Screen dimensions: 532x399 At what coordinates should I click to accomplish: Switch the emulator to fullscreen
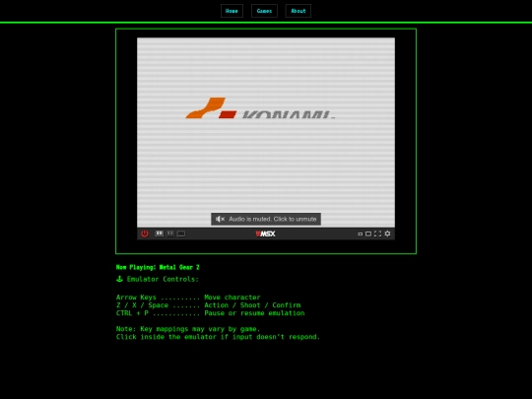[x=377, y=233]
